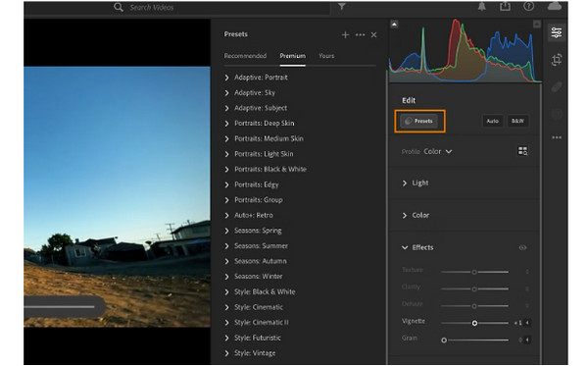Open cloud sync status icon
The image size is (588, 366).
pos(555,6)
